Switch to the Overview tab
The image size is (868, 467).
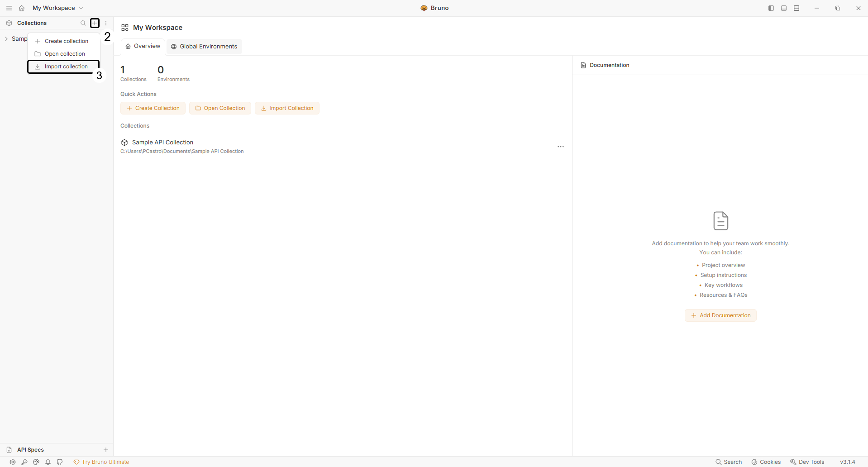pos(143,46)
